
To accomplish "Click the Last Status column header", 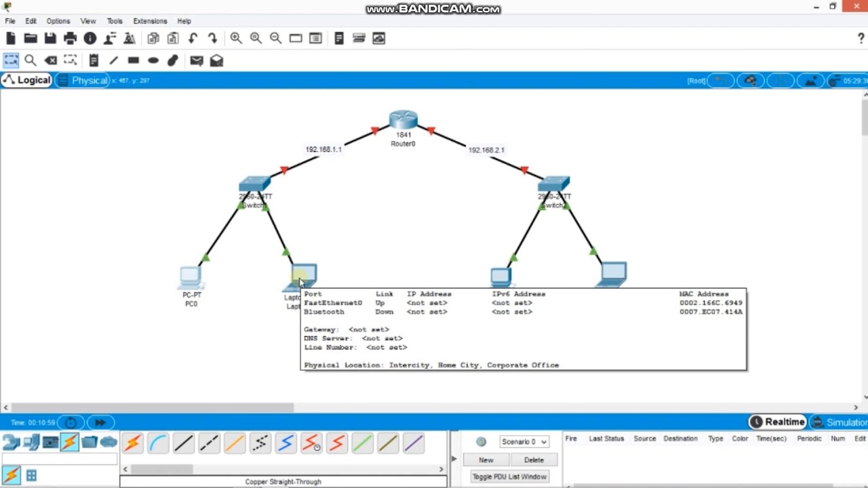I will click(x=606, y=439).
